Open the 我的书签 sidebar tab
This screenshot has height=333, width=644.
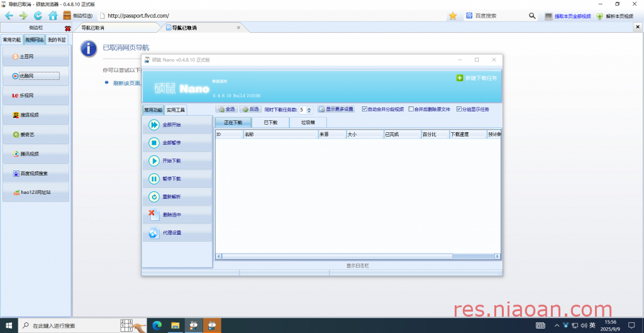point(57,40)
